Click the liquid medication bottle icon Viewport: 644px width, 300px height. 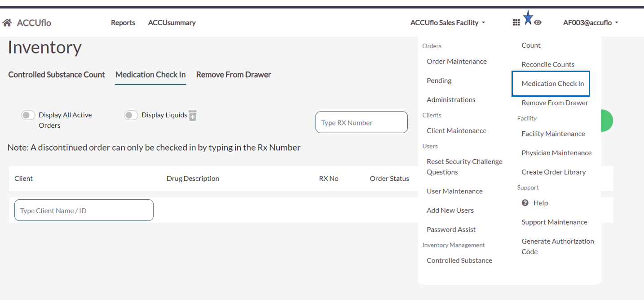193,116
